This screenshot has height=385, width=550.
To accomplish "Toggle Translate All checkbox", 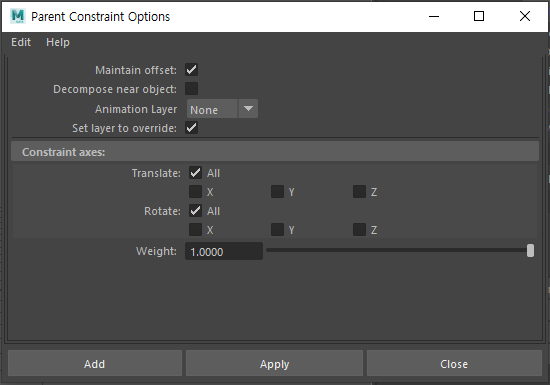I will click(195, 173).
